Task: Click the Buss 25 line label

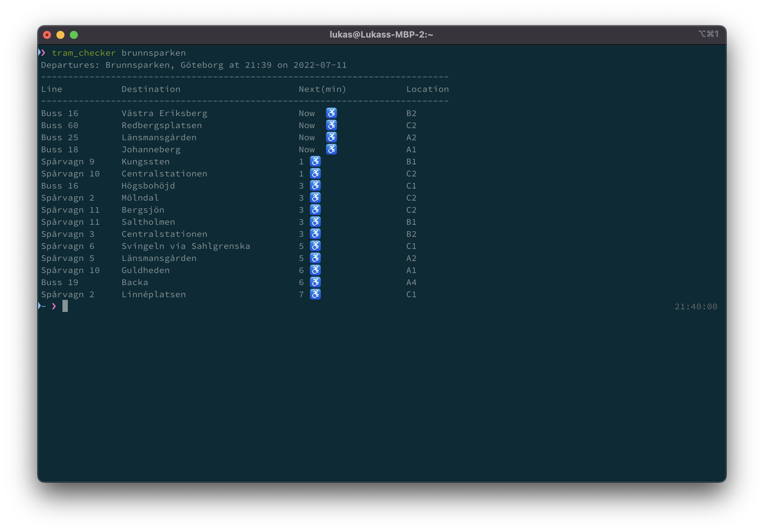Action: (x=60, y=138)
